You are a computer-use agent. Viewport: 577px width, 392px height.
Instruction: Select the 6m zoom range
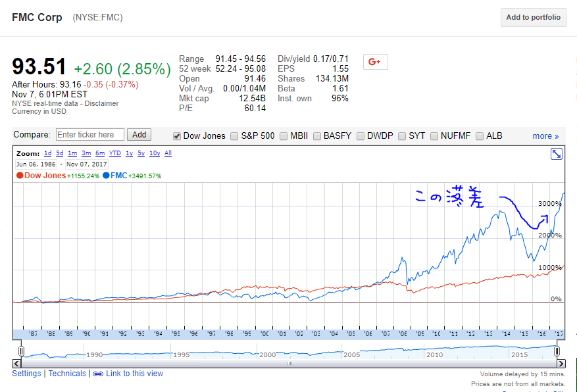(100, 153)
